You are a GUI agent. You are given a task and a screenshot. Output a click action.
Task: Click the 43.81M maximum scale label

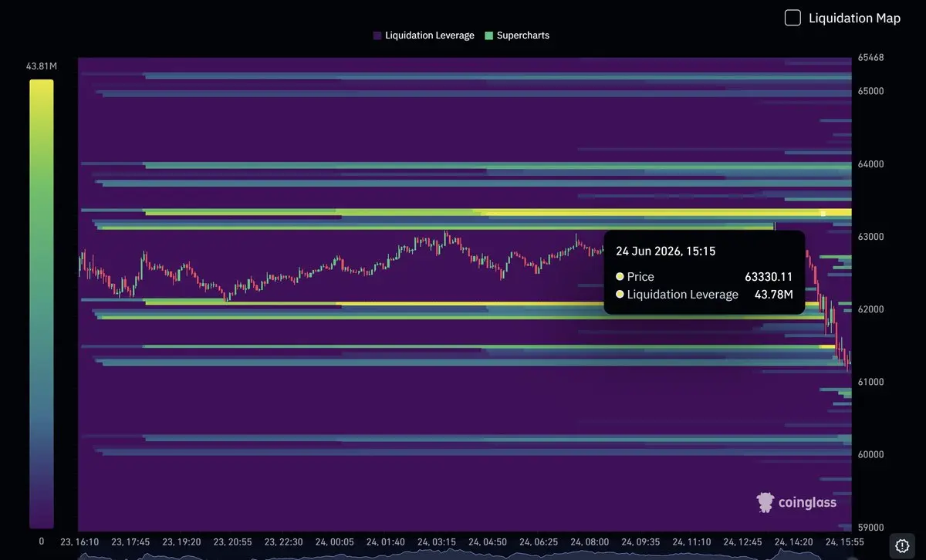click(42, 66)
